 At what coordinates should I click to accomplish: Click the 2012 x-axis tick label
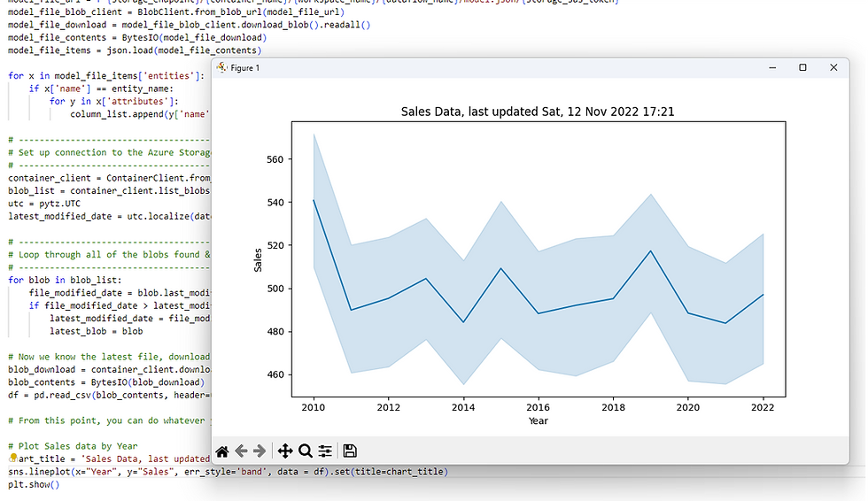click(x=389, y=407)
